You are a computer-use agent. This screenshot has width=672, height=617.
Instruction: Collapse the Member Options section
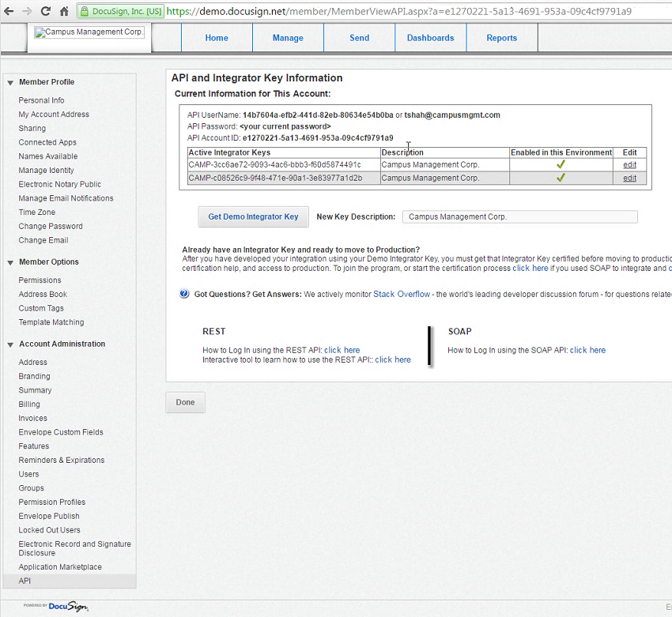pos(10,262)
